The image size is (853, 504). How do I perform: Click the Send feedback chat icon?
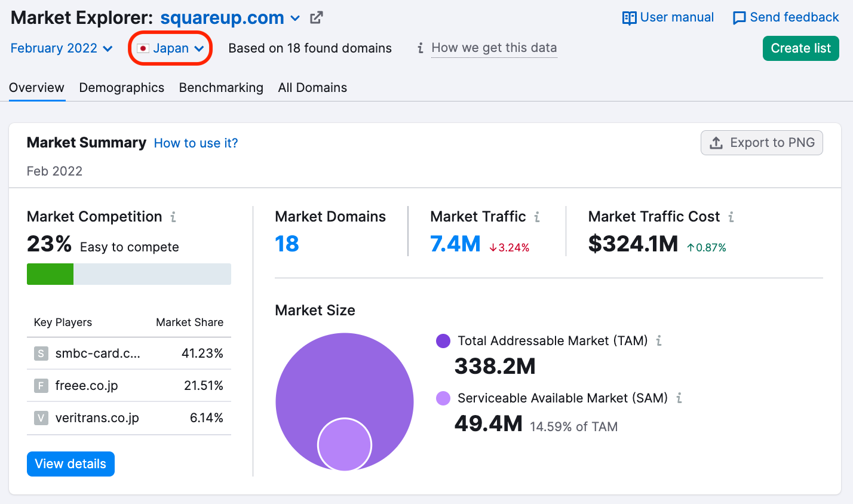click(x=739, y=18)
